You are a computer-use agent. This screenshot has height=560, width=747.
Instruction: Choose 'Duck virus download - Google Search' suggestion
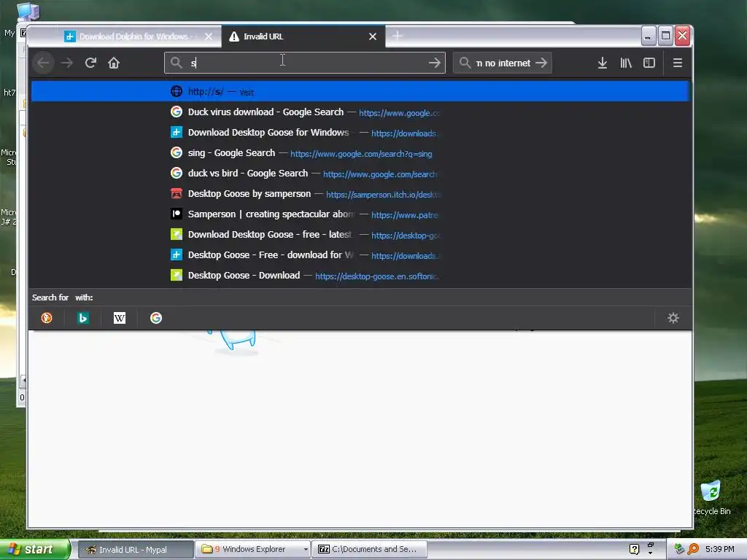click(360, 112)
